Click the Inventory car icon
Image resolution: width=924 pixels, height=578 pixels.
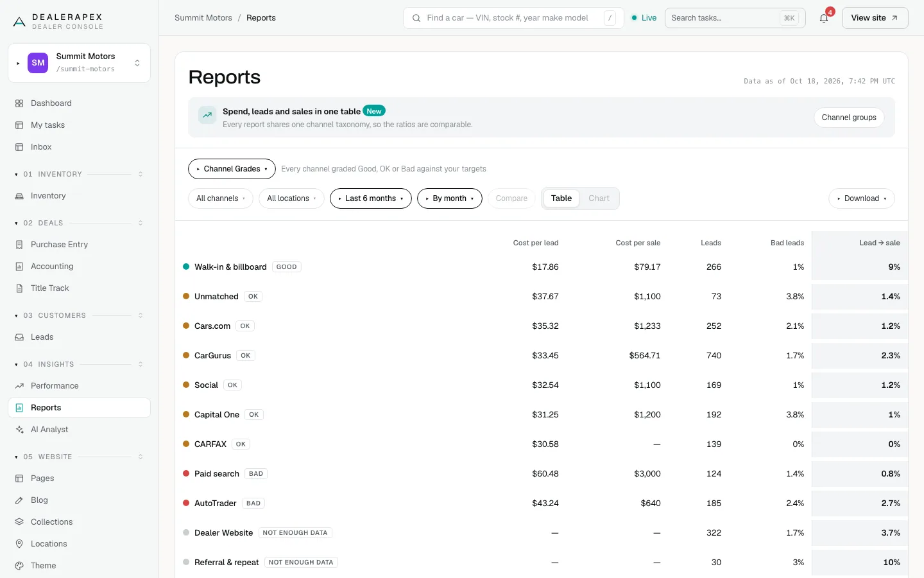[19, 196]
